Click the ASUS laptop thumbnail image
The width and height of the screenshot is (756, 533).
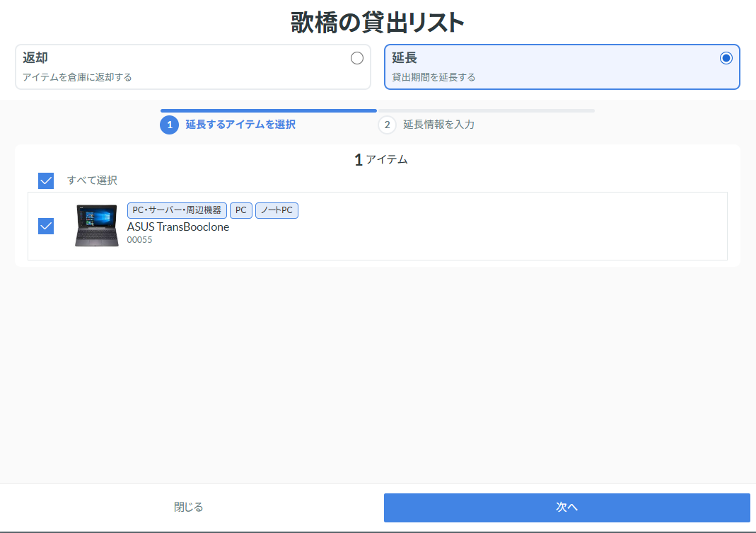pos(96,226)
